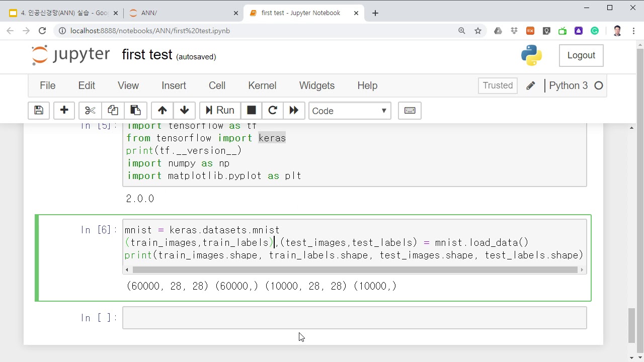This screenshot has width=644, height=362.
Task: Insert a new cell below with plus icon
Action: pos(64,111)
